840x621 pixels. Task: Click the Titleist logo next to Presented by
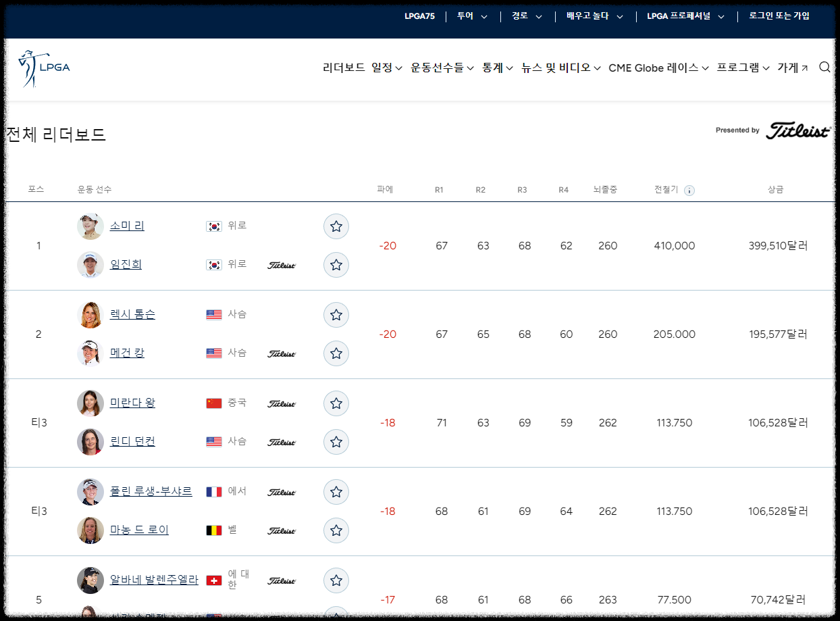point(798,129)
